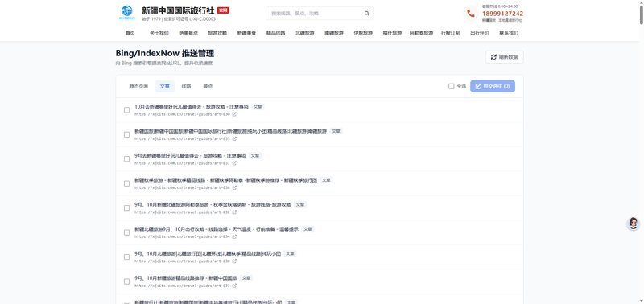Click the Bing/IndexNow 推送管理 heading
Viewport: 644px width, 304px height.
(165, 54)
